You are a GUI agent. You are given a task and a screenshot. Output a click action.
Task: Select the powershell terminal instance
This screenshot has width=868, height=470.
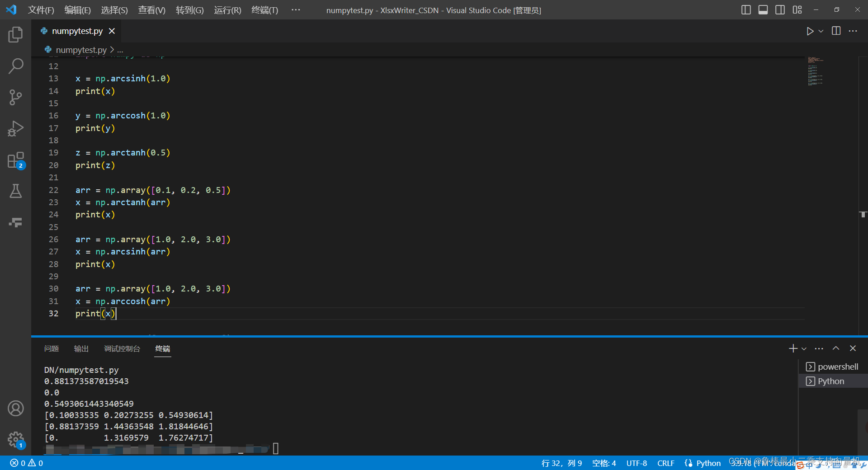point(833,367)
